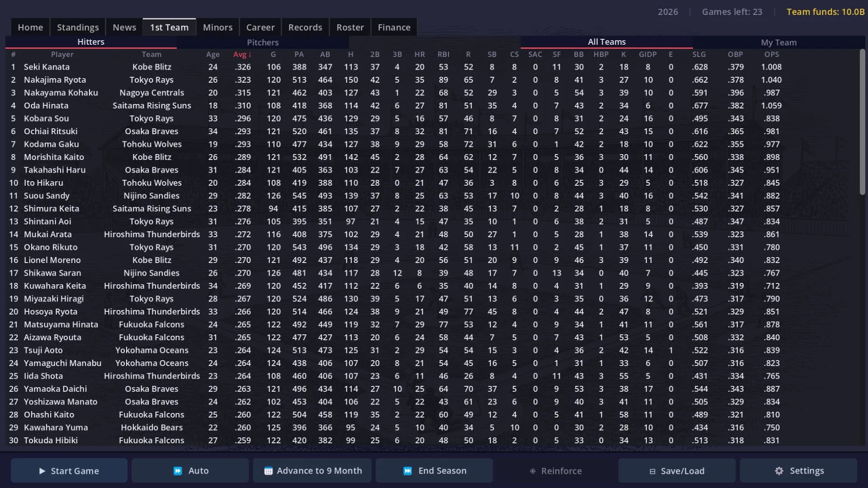Viewport: 868px width, 488px height.
Task: Select player Shikawa Saran
Action: click(x=52, y=273)
